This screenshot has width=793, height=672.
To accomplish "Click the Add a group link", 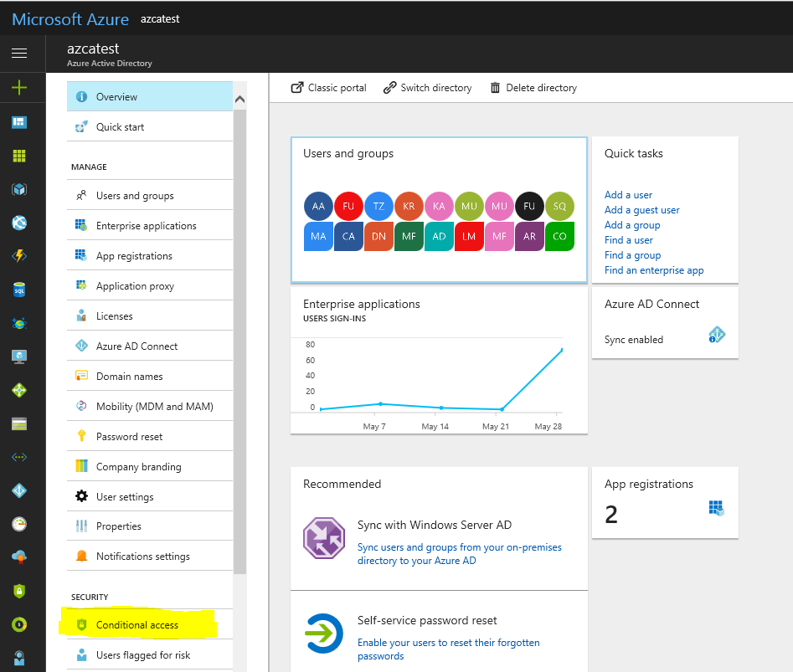I will 632,225.
